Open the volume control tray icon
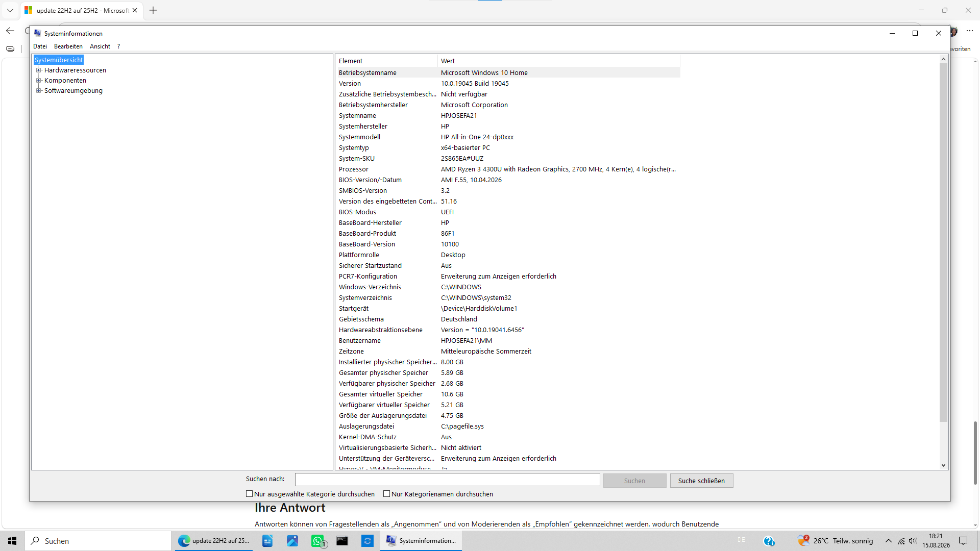This screenshot has height=551, width=980. pos(913,541)
